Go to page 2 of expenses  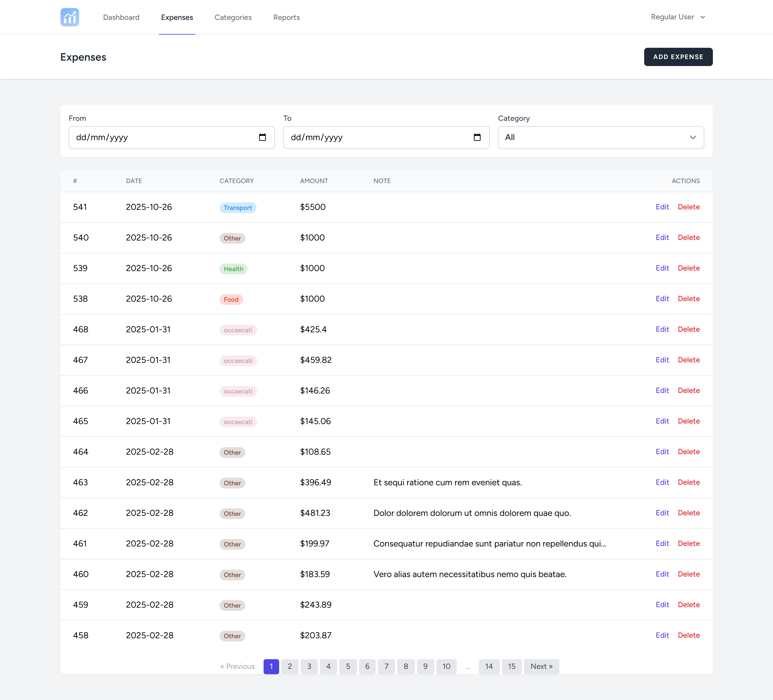290,666
